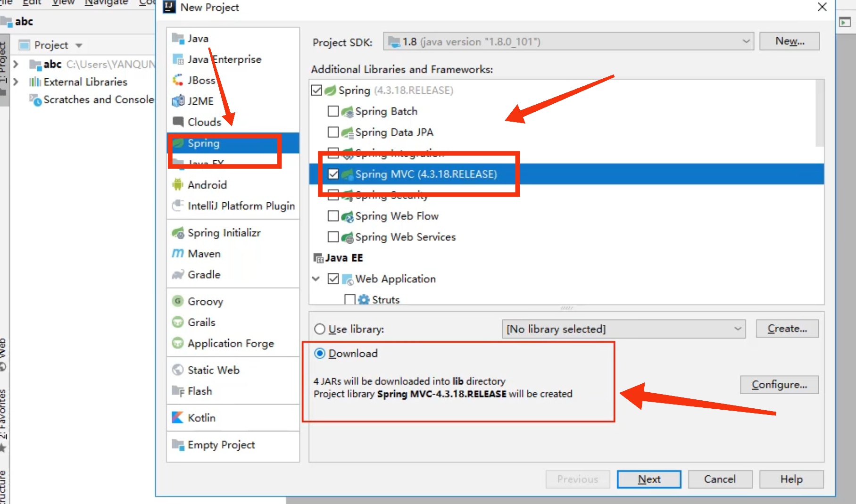Click the Help button
Viewport: 856px width, 504px height.
pos(791,479)
